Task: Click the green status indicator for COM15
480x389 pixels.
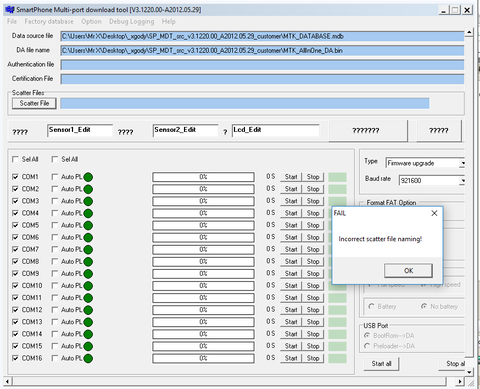Action: (x=88, y=346)
